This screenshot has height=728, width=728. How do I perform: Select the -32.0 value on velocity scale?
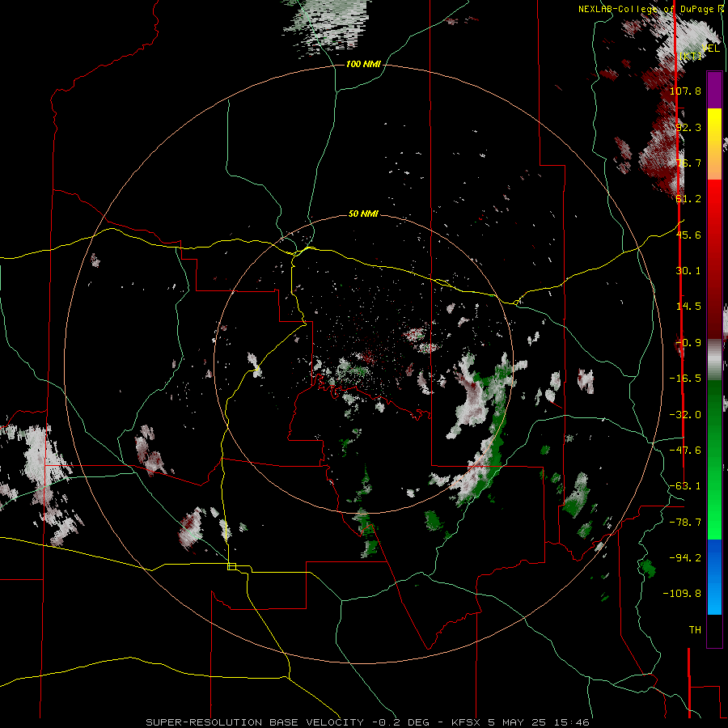click(685, 415)
